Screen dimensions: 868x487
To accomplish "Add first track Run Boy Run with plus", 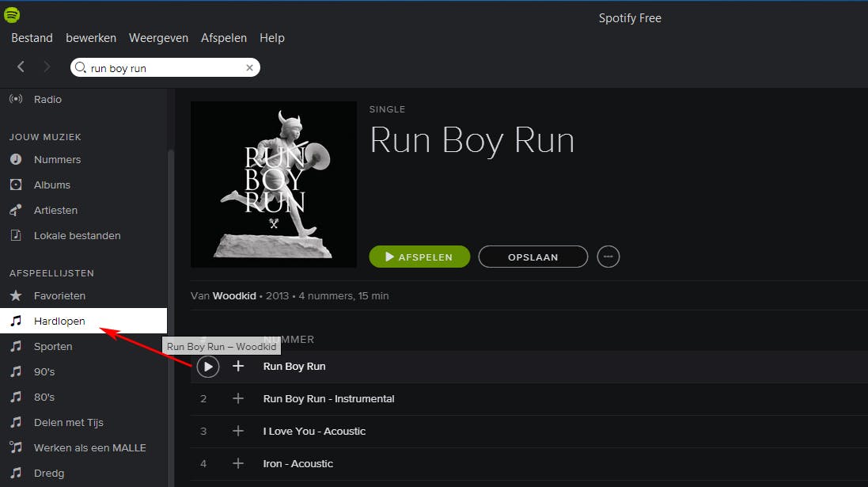I will pos(238,366).
